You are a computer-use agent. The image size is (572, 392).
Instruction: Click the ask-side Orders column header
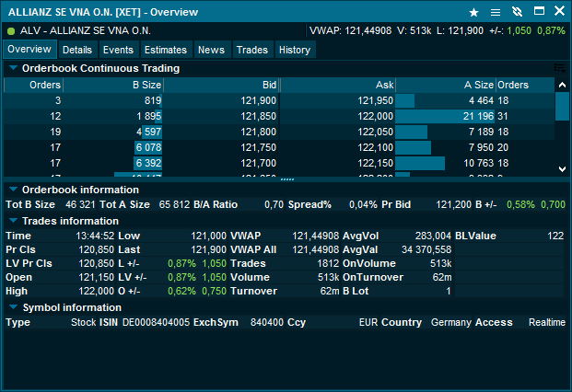point(525,85)
